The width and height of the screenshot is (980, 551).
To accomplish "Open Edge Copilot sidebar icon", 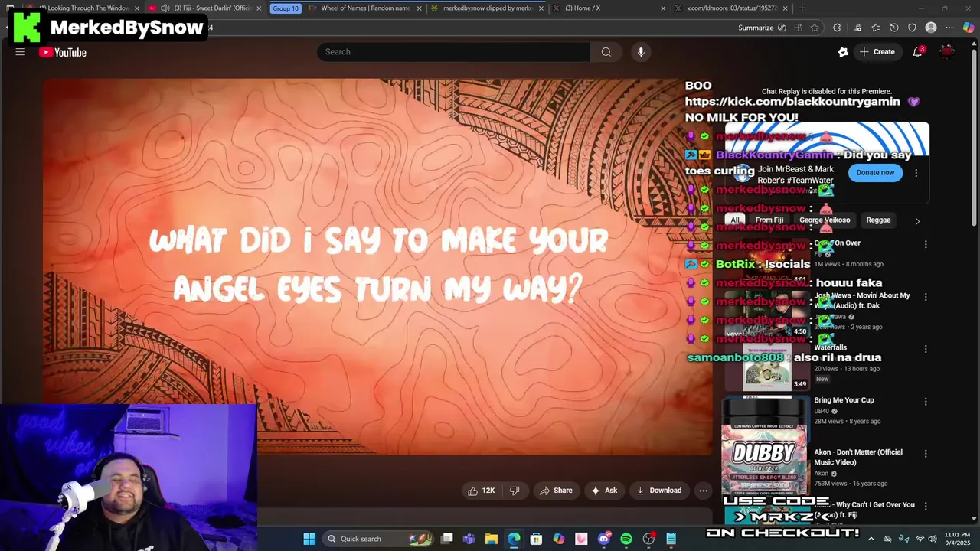I will click(x=969, y=28).
